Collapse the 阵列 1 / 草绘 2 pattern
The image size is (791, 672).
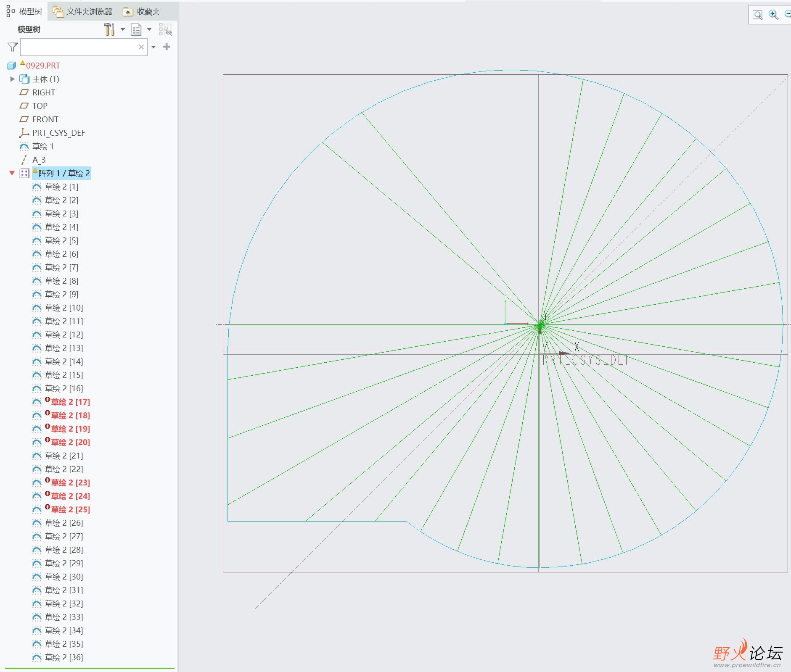[x=12, y=173]
